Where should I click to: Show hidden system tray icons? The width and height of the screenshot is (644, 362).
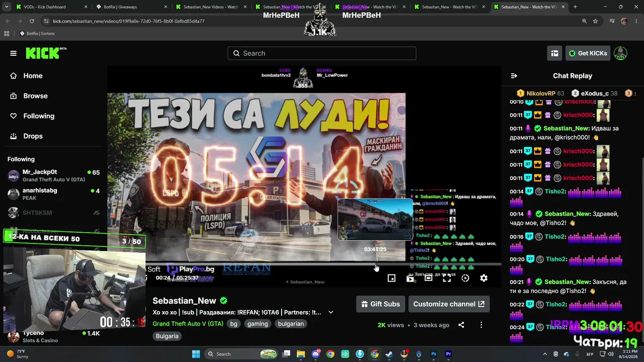tap(545, 354)
